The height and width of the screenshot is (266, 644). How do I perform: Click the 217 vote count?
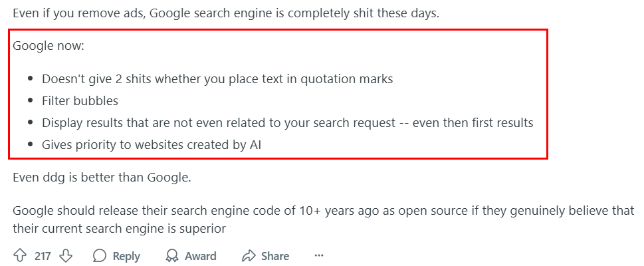tap(43, 256)
